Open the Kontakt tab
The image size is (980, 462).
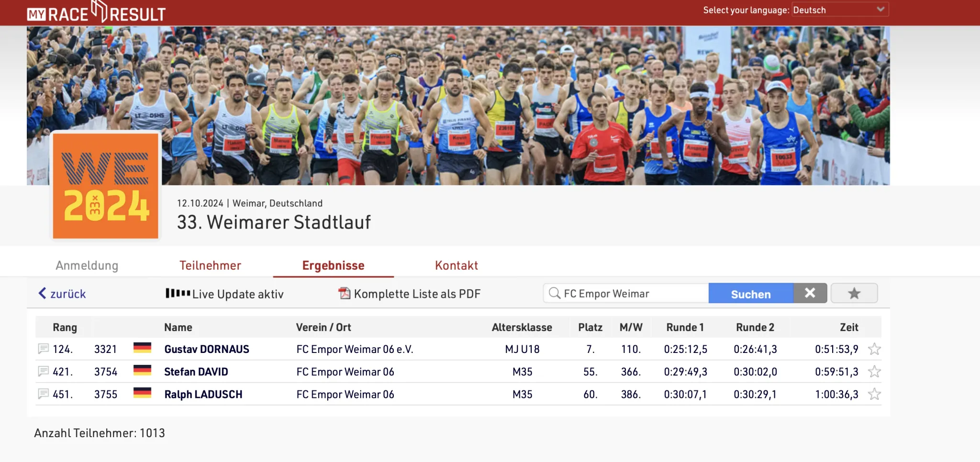click(x=456, y=265)
